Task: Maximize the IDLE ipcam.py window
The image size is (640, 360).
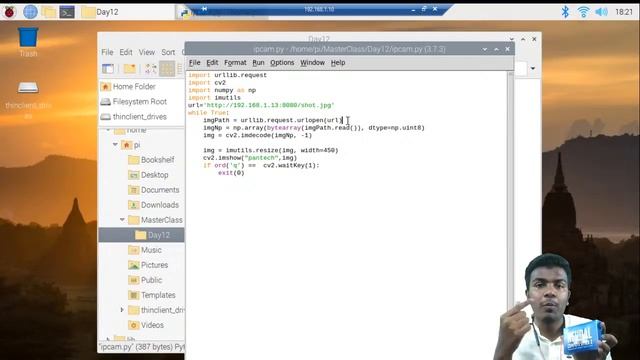Action: click(x=496, y=49)
